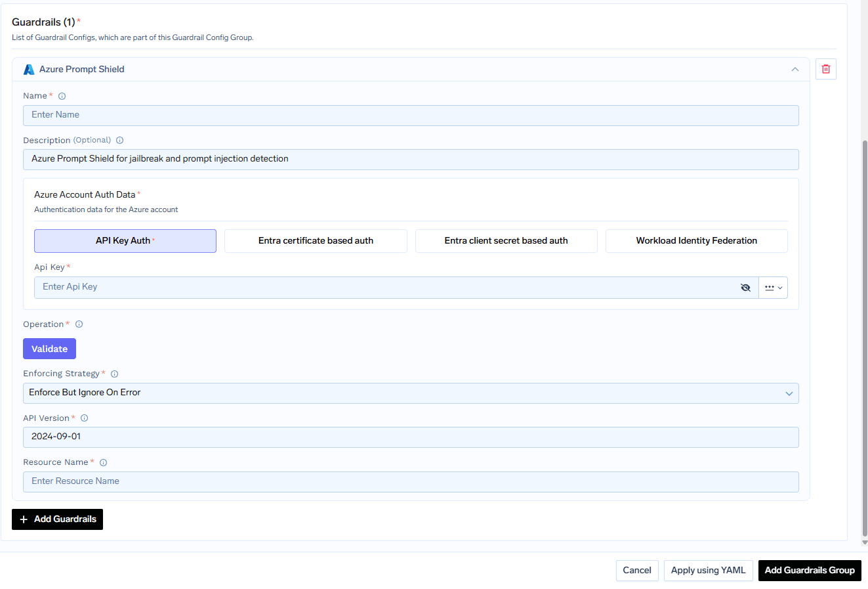This screenshot has height=589, width=868.
Task: Select Workload Identity Federation auth
Action: [697, 241]
